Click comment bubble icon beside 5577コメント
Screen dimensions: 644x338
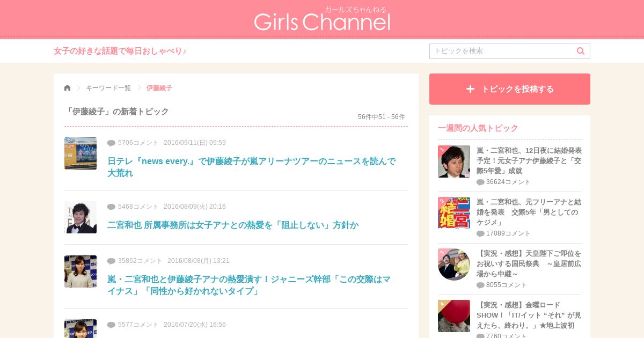click(x=111, y=325)
